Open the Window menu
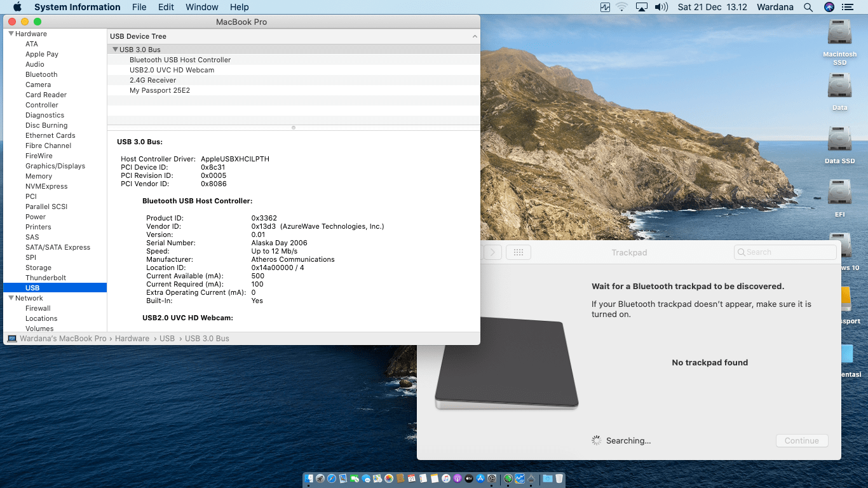Image resolution: width=868 pixels, height=488 pixels. tap(202, 7)
